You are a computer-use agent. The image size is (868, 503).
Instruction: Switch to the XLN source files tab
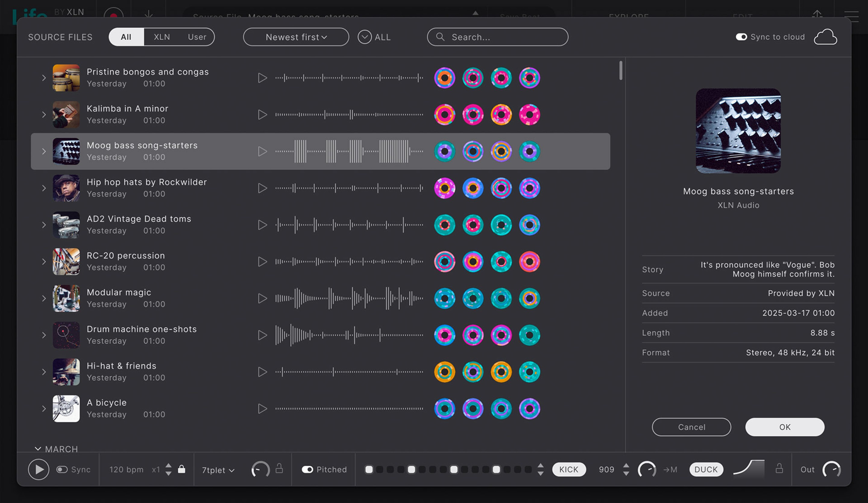pyautogui.click(x=162, y=37)
